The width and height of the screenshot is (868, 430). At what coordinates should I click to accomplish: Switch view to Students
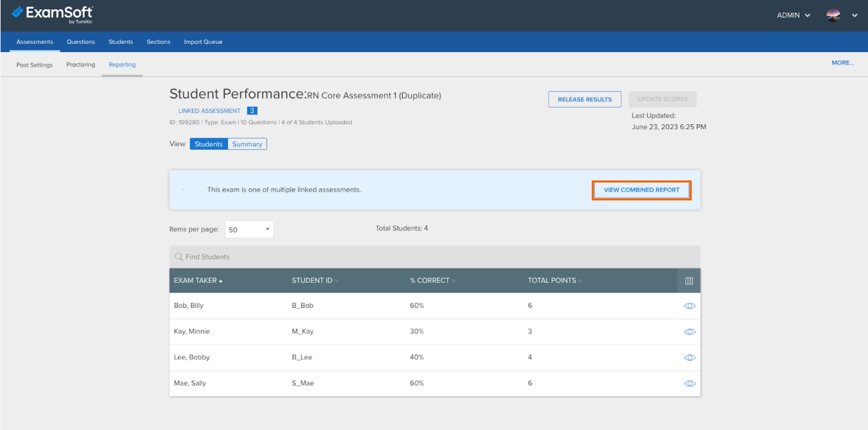(209, 144)
